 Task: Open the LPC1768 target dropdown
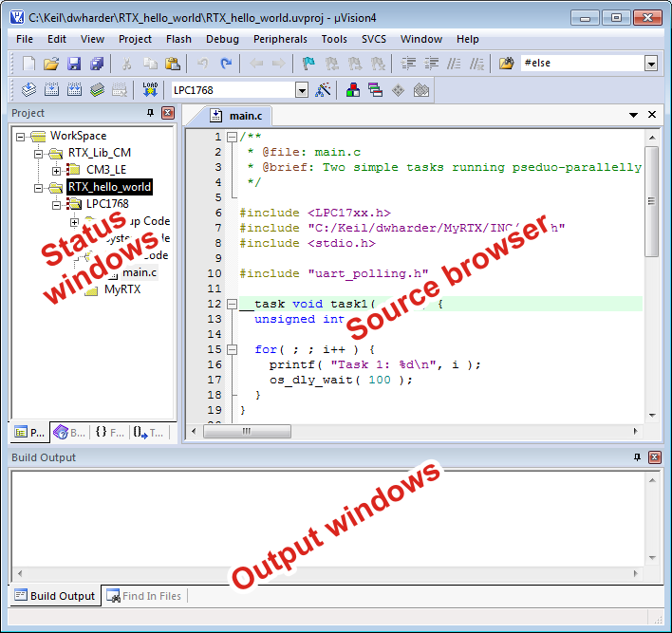click(302, 90)
